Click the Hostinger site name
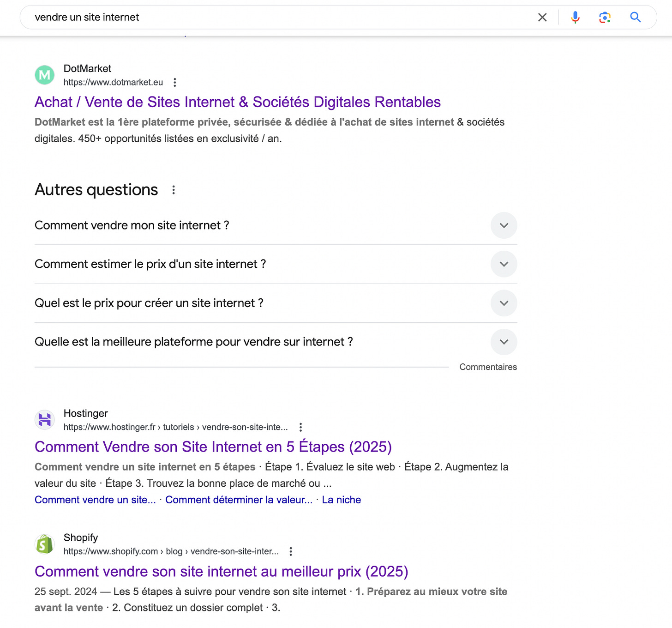The height and width of the screenshot is (628, 672). [x=86, y=414]
